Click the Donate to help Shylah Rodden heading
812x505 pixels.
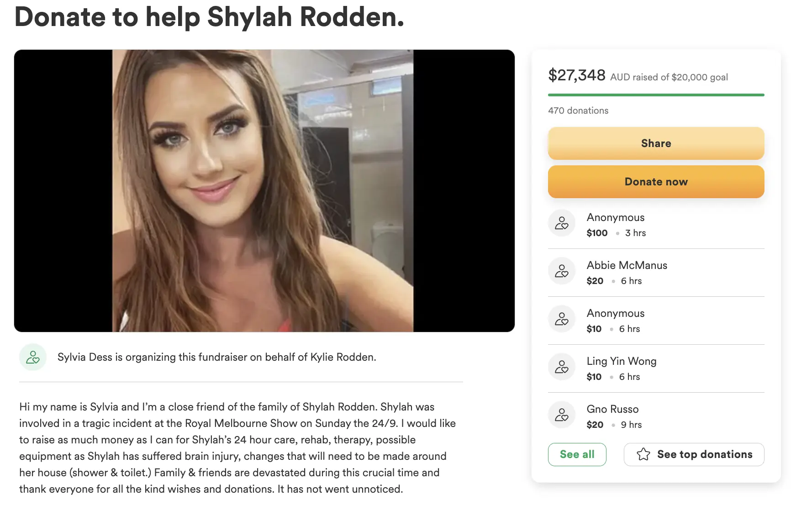(x=209, y=17)
